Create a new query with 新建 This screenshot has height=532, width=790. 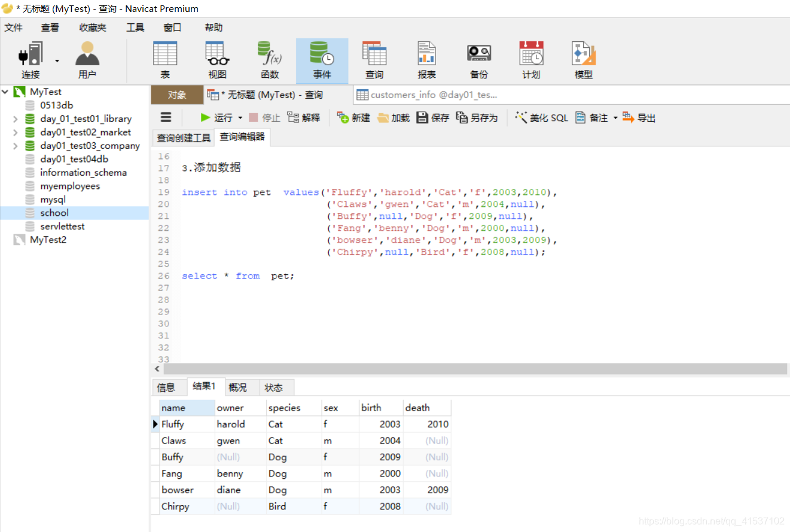pyautogui.click(x=354, y=118)
